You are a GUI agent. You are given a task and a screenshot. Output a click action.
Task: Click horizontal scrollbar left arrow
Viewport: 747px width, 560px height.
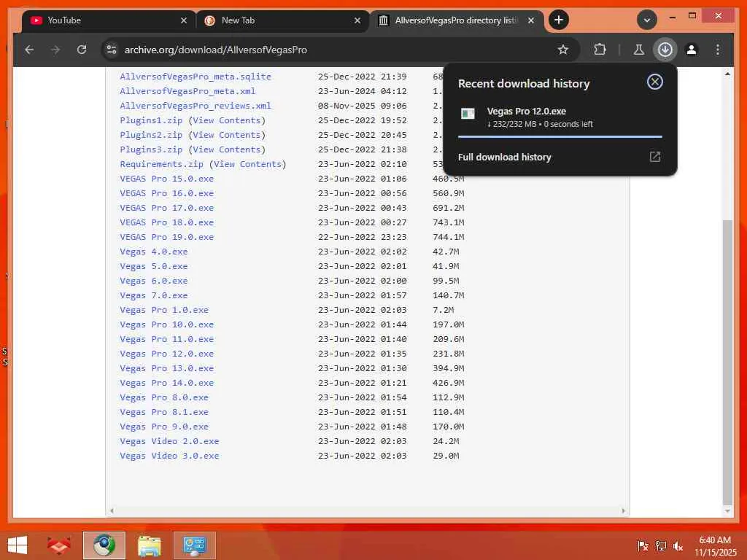pyautogui.click(x=112, y=510)
